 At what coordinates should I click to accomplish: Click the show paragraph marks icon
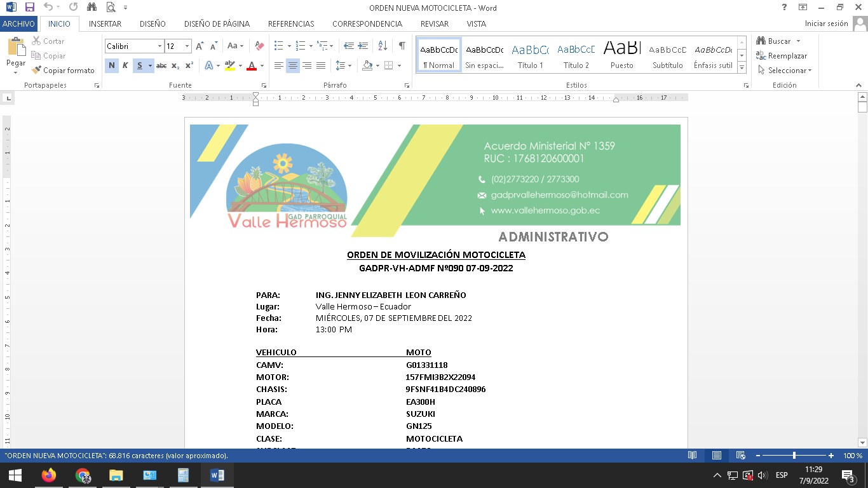click(x=402, y=46)
